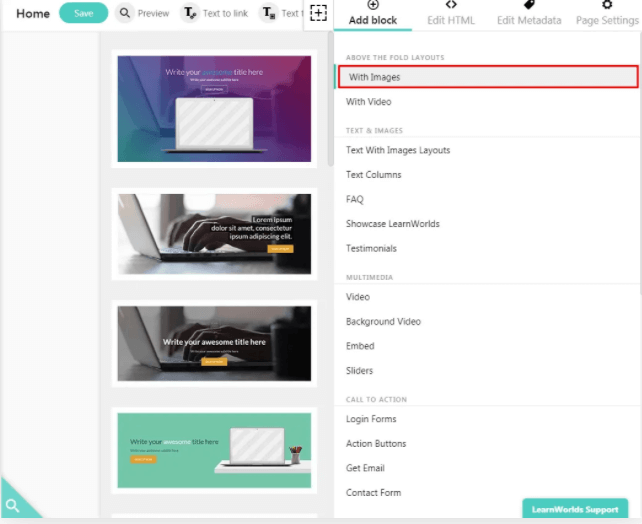Click the tag icon for Edit Metadata
The image size is (642, 524).
tap(529, 5)
